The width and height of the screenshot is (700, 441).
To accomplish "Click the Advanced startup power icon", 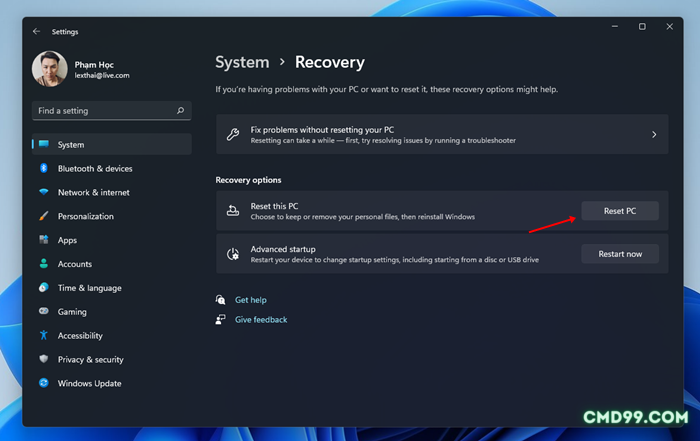I will point(233,254).
